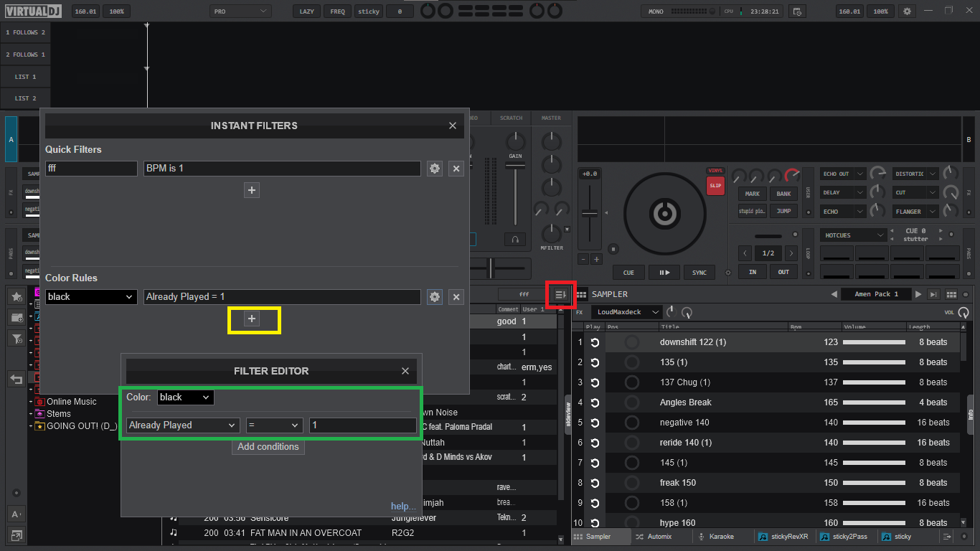Toggle the MONO button in top bar
The image size is (980, 551).
coord(656,11)
